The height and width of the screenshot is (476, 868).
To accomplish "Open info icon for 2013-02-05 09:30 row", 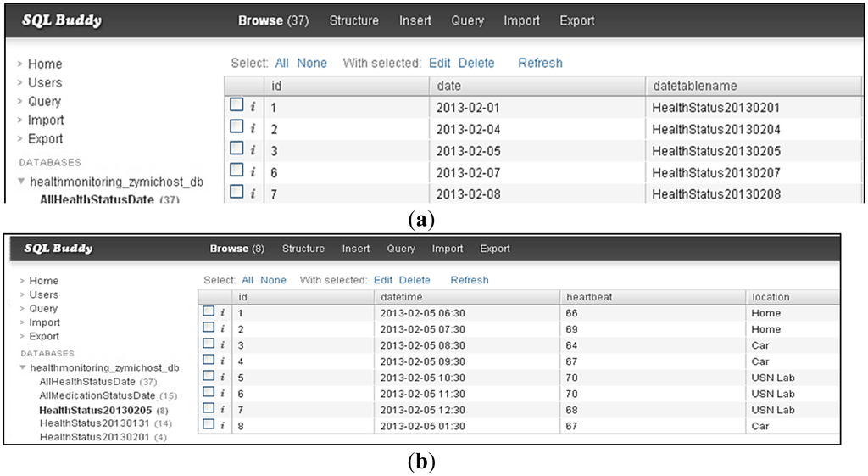I will (223, 361).
